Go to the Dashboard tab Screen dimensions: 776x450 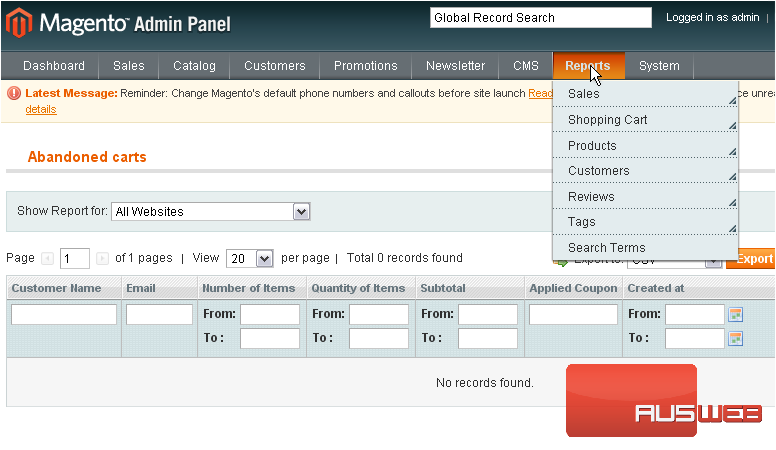54,66
